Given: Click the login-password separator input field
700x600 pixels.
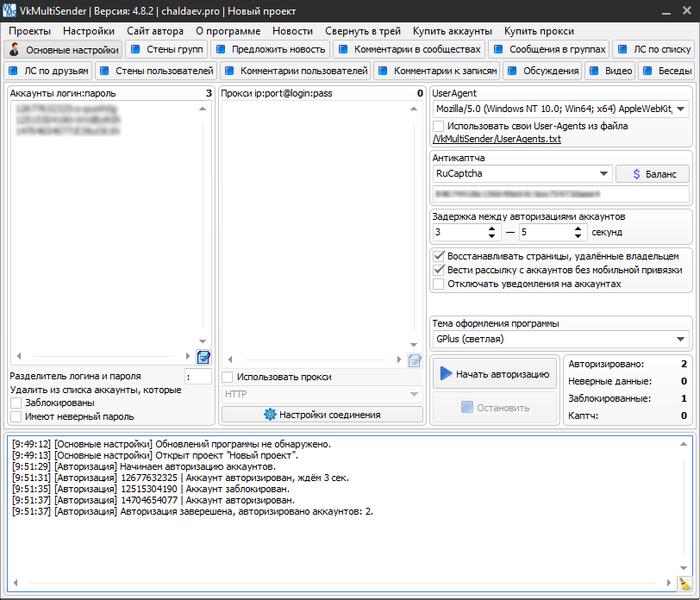Looking at the screenshot, I should [197, 376].
